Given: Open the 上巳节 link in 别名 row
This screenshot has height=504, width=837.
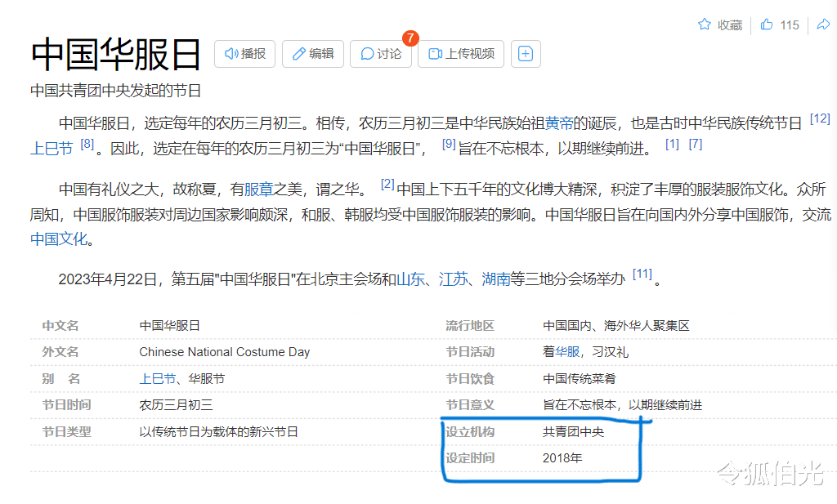Looking at the screenshot, I should [158, 379].
